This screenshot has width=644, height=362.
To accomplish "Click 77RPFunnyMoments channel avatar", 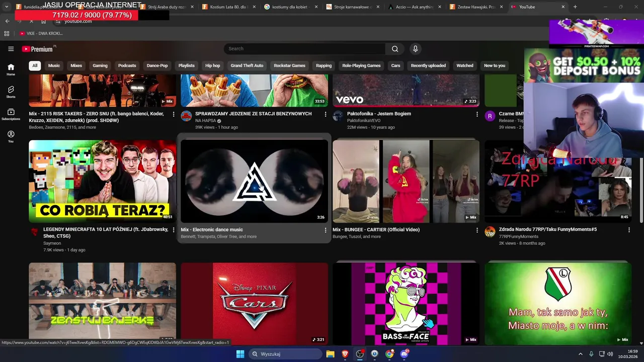I will [490, 232].
